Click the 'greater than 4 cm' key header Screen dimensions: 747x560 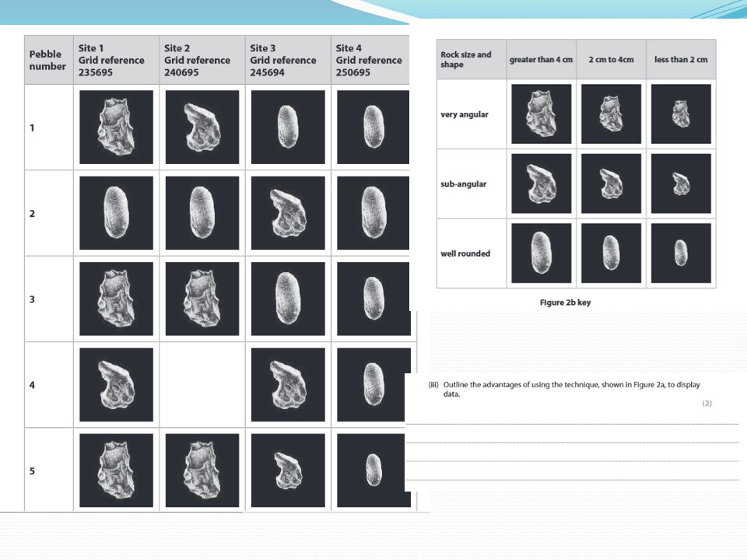point(542,60)
